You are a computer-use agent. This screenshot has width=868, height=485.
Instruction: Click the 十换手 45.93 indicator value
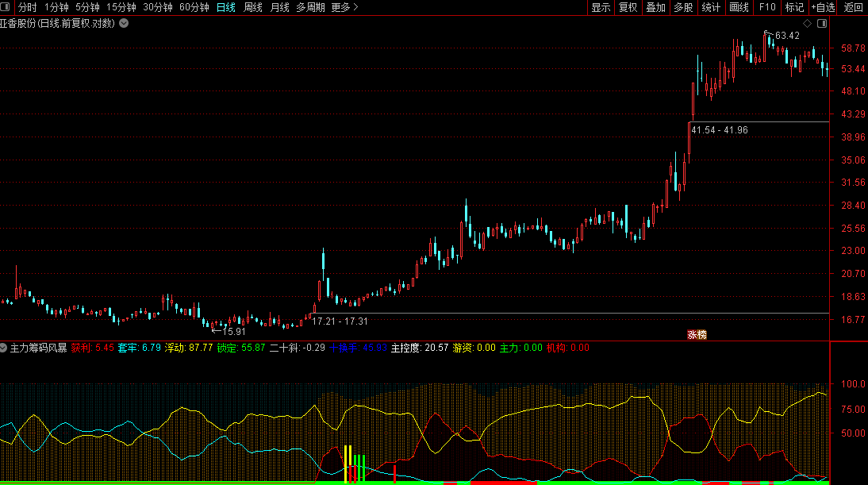[358, 348]
